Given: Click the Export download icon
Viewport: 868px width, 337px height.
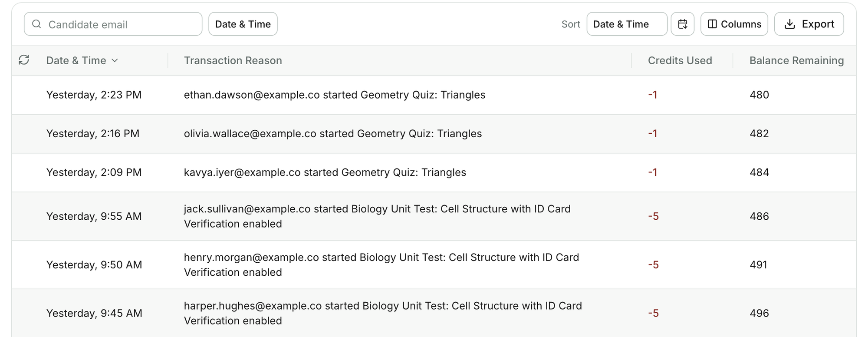Looking at the screenshot, I should point(790,24).
